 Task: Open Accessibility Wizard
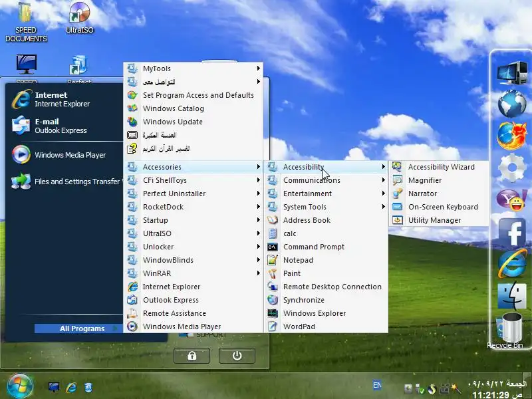click(x=438, y=167)
